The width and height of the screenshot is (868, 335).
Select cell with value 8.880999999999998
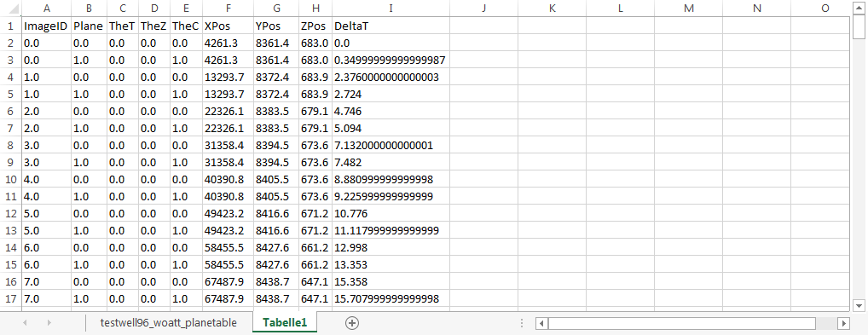pyautogui.click(x=391, y=179)
